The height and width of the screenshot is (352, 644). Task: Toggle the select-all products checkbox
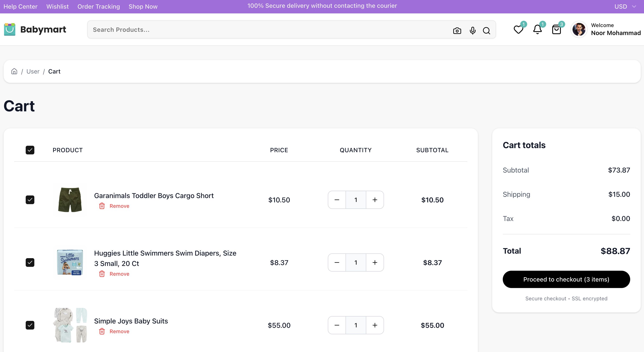pyautogui.click(x=30, y=150)
